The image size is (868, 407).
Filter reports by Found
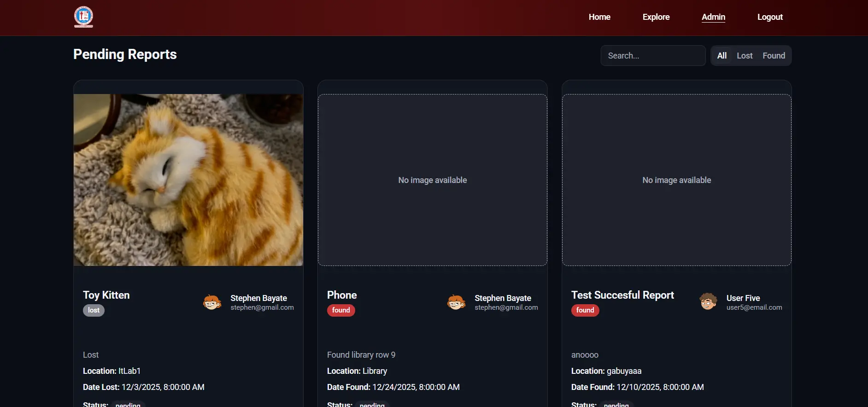click(774, 56)
